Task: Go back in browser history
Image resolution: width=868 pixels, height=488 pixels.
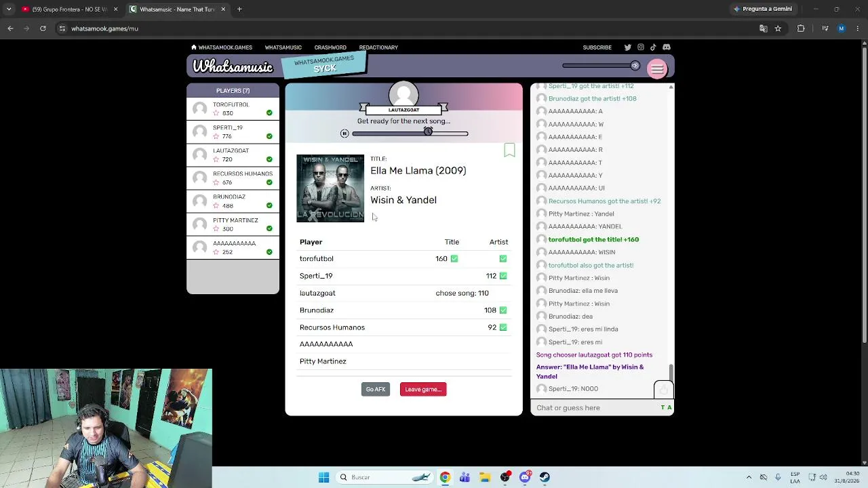Action: tap(10, 28)
